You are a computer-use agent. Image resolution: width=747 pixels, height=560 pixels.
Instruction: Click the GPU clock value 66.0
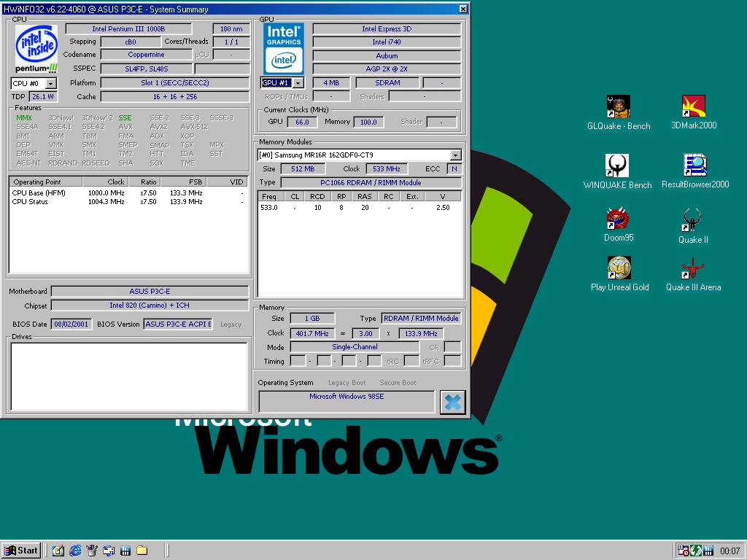pyautogui.click(x=302, y=122)
